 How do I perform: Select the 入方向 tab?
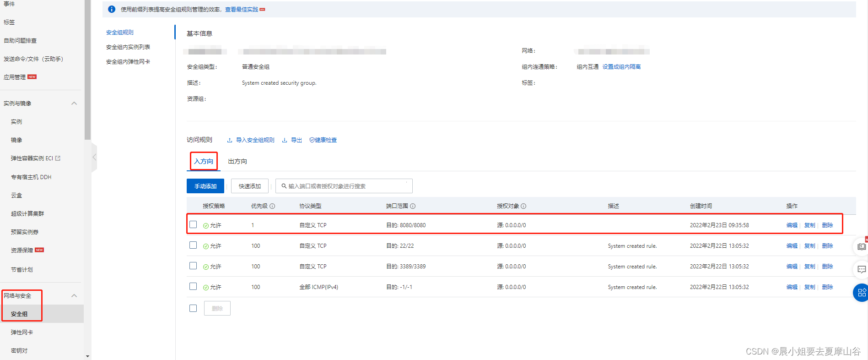[x=204, y=161]
